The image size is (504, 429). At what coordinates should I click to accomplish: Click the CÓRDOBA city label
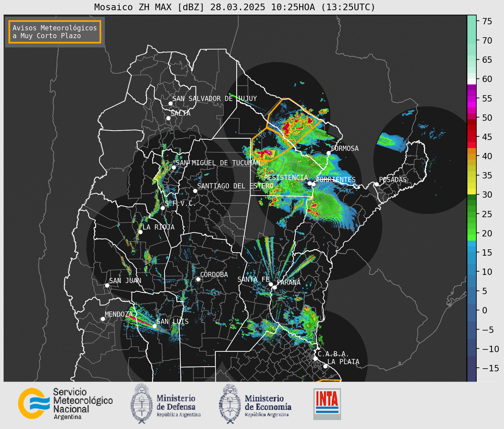coord(214,275)
